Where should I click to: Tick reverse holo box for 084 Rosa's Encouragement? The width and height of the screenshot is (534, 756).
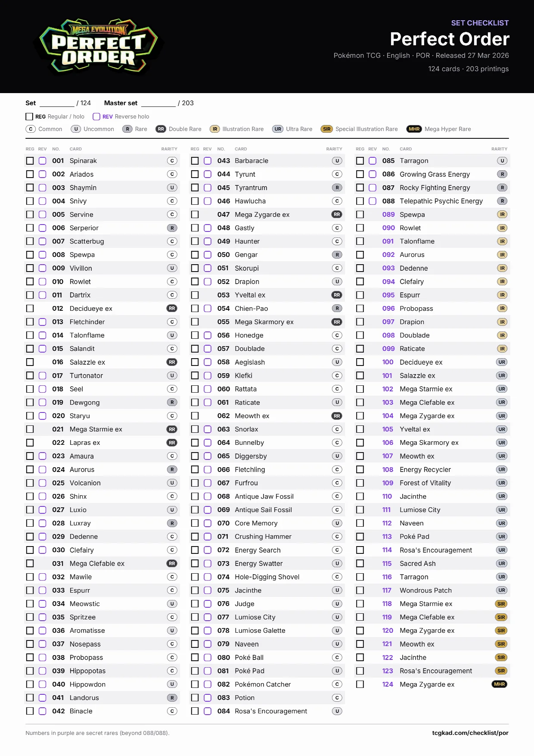pos(208,711)
